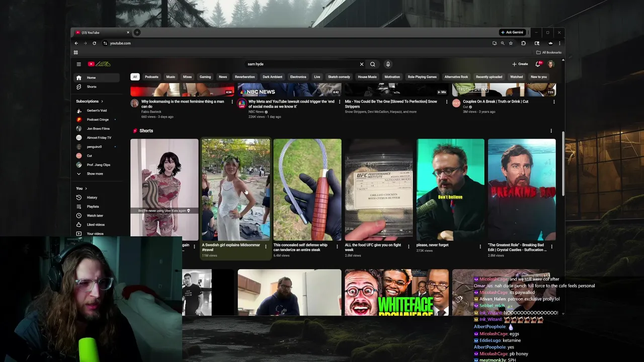Click the page vertical scrollbar
The width and height of the screenshot is (644, 362).
tap(563, 163)
